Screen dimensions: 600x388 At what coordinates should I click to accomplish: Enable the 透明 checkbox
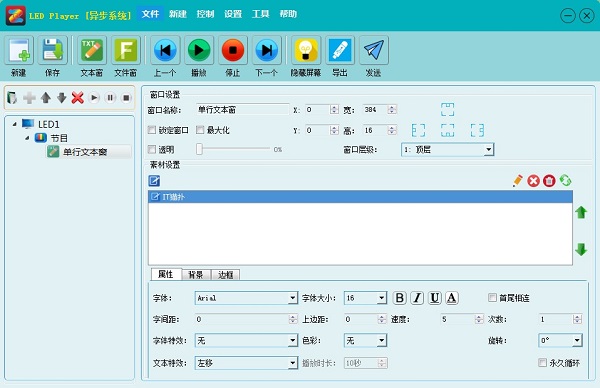(x=152, y=149)
